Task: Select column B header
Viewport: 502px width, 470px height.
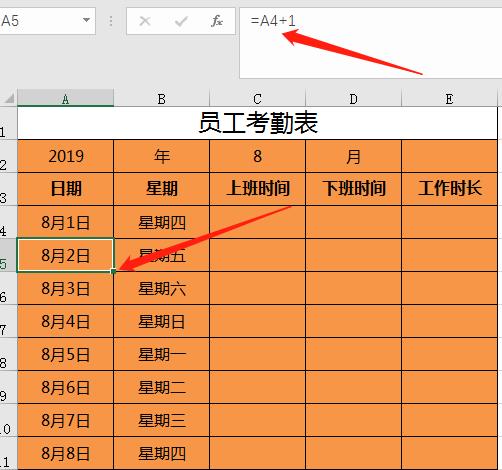Action: (161, 99)
